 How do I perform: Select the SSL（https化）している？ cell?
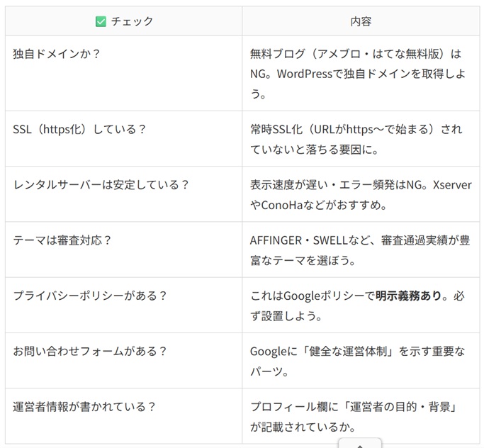pyautogui.click(x=79, y=129)
